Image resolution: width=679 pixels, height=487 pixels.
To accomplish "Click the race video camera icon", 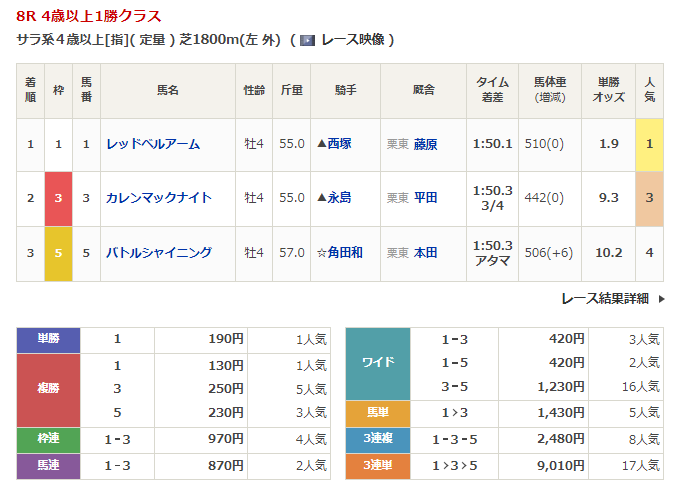I will pyautogui.click(x=307, y=41).
